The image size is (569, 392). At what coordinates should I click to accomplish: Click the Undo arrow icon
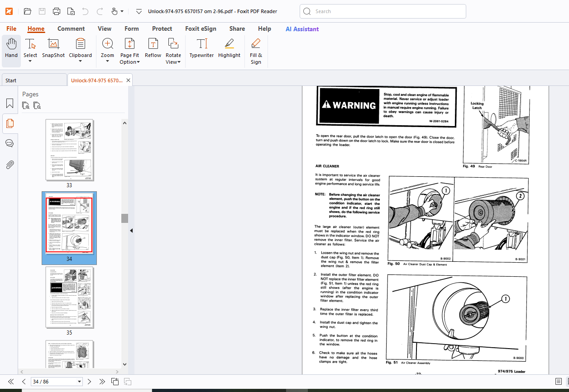[x=85, y=11]
